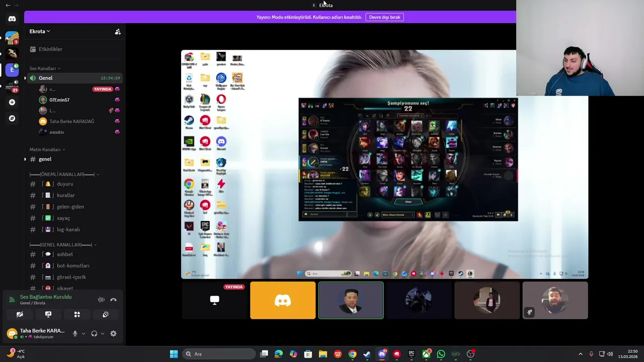Open the Genel voice channel
Viewport: 644px width, 362px height.
click(75, 78)
